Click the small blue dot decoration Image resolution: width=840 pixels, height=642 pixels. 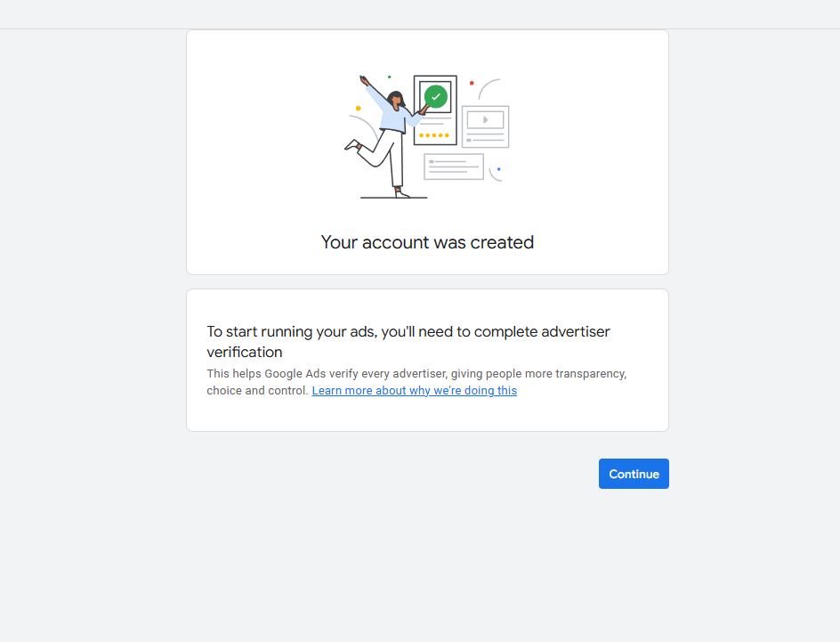[498, 169]
